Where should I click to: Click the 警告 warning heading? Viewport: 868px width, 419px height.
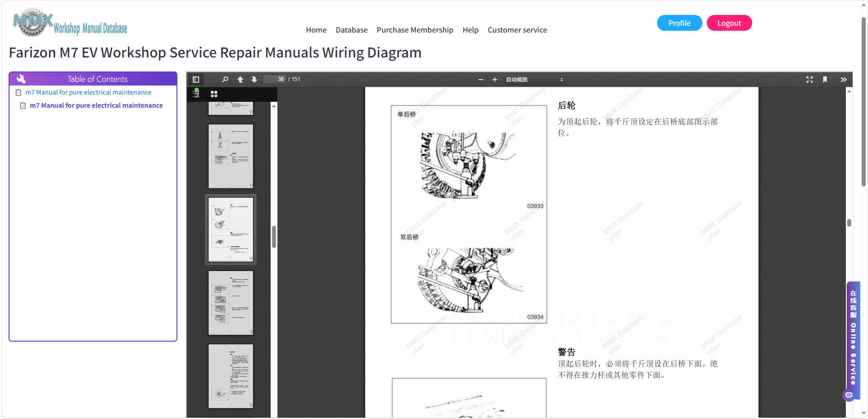click(x=567, y=352)
